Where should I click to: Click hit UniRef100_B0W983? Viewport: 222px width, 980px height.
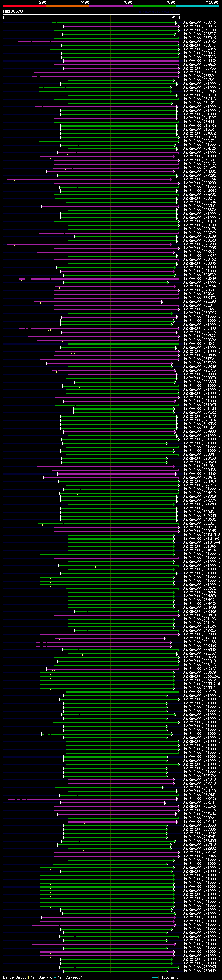[199, 431]
